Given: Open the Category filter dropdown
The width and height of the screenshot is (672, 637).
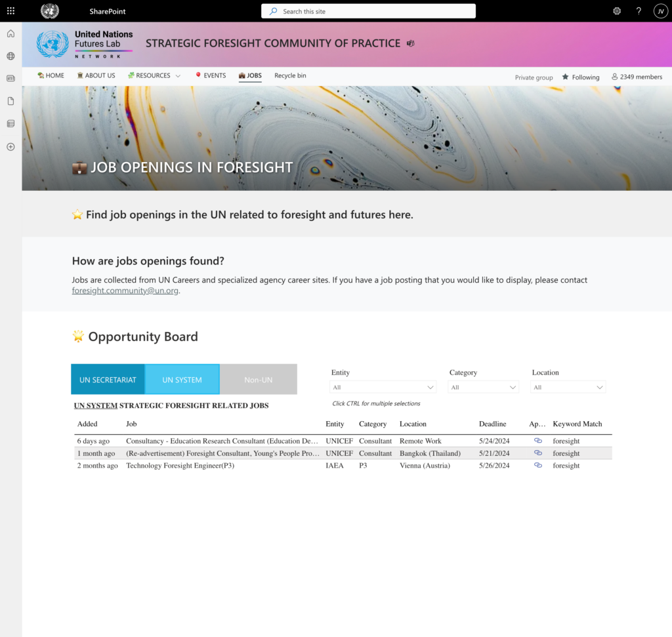Looking at the screenshot, I should pyautogui.click(x=483, y=387).
